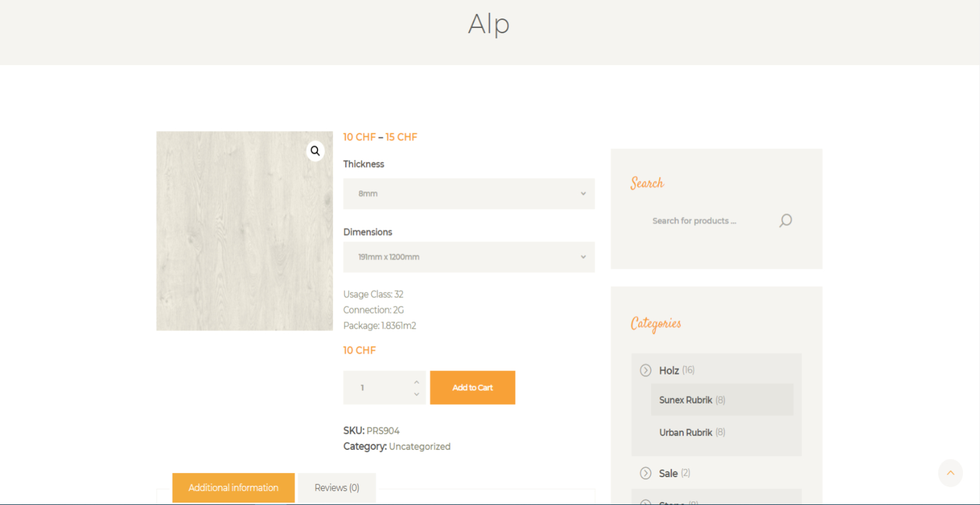This screenshot has height=505, width=980.
Task: Decrease quantity with the down arrow
Action: (x=417, y=394)
